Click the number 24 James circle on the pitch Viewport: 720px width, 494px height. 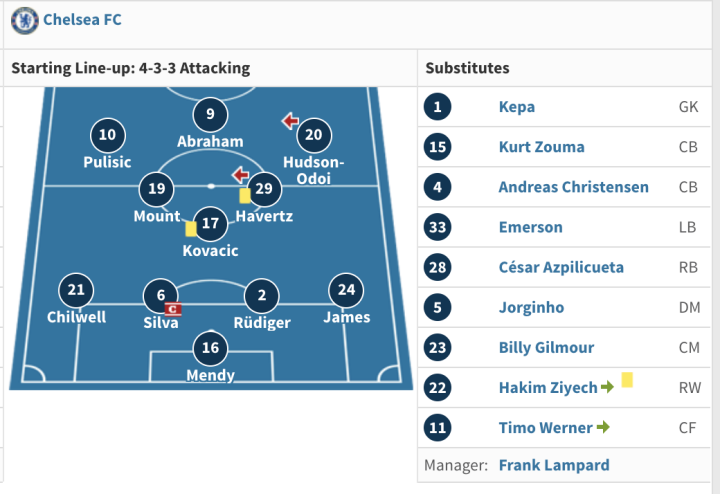tap(346, 291)
